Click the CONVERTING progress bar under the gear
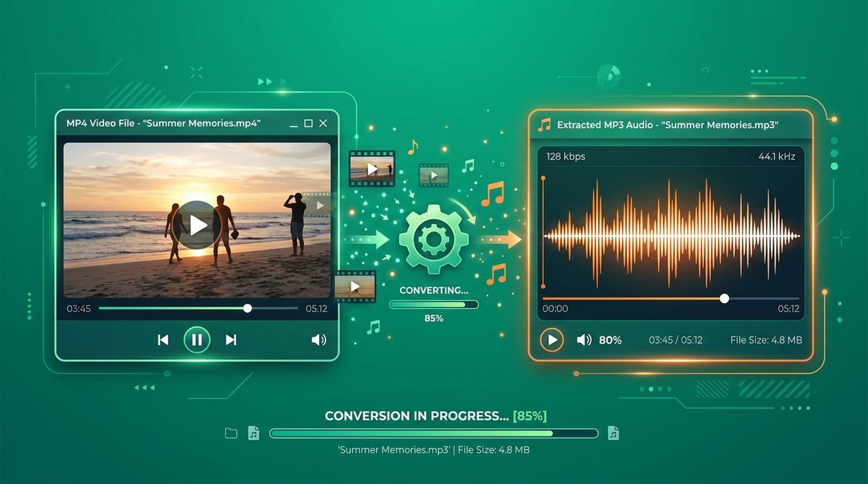 [x=434, y=305]
